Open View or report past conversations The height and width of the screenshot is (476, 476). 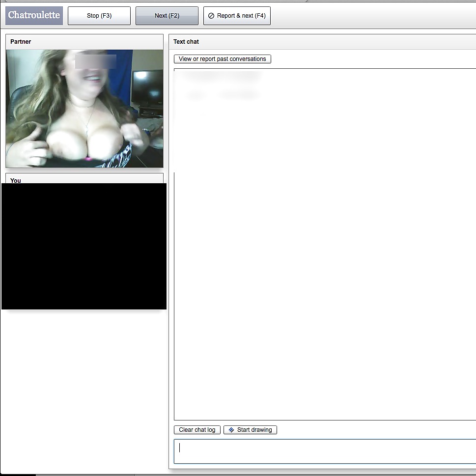pyautogui.click(x=222, y=59)
